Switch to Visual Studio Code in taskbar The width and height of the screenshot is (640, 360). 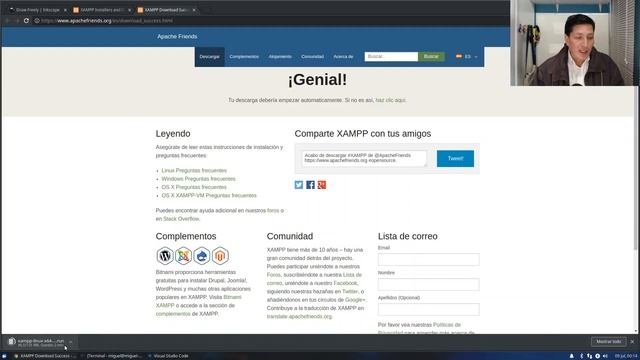click(168, 356)
